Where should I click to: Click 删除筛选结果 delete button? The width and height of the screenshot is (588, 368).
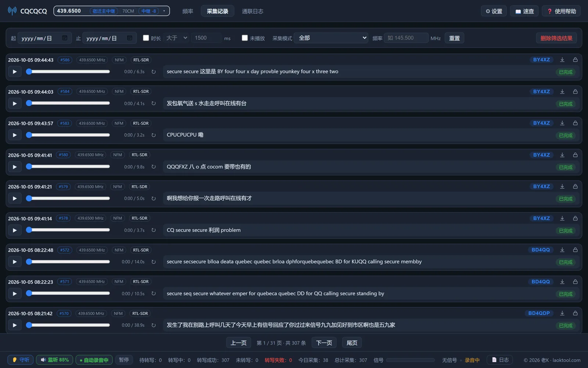556,38
